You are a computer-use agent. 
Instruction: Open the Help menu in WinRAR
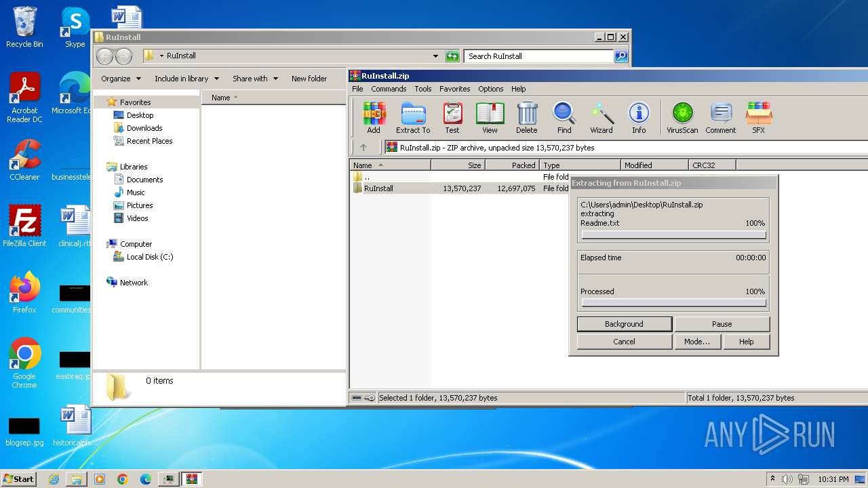[518, 89]
